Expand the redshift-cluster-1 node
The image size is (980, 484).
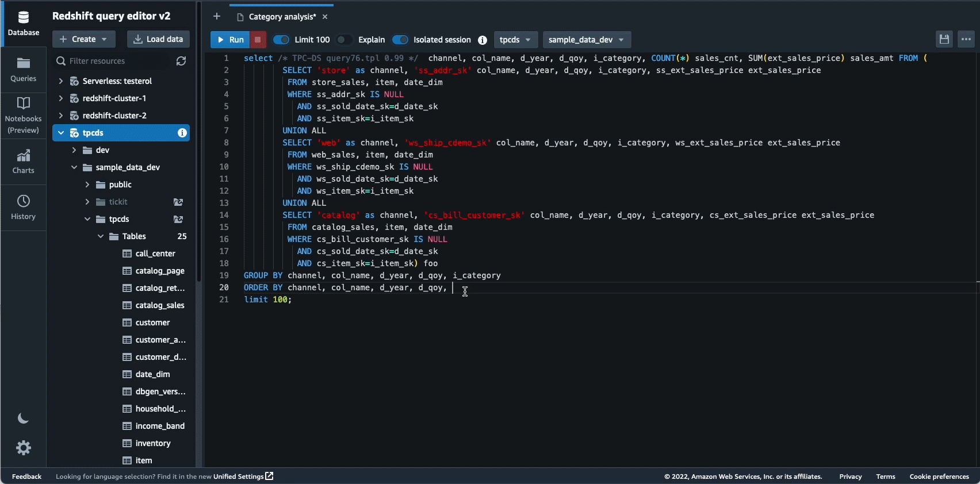pos(61,98)
